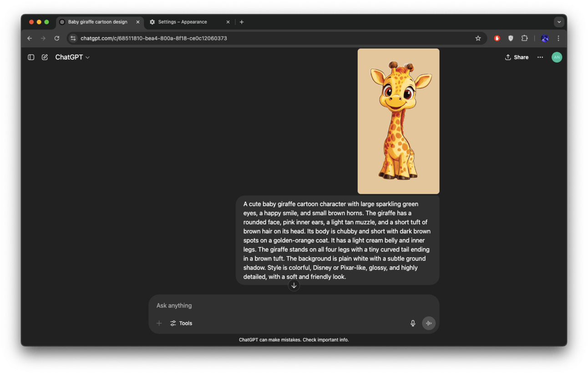Screen dimensions: 588x374
Task: Reload the current page
Action: click(57, 38)
